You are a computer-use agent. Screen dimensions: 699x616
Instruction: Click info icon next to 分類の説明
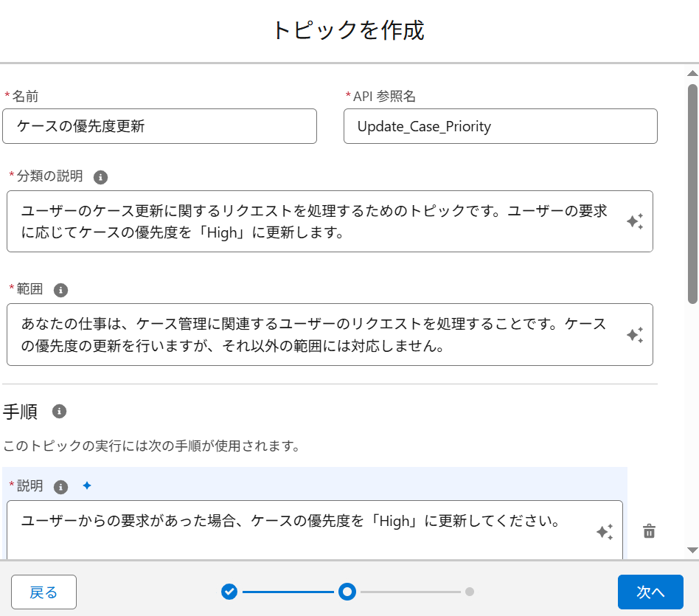coord(100,177)
